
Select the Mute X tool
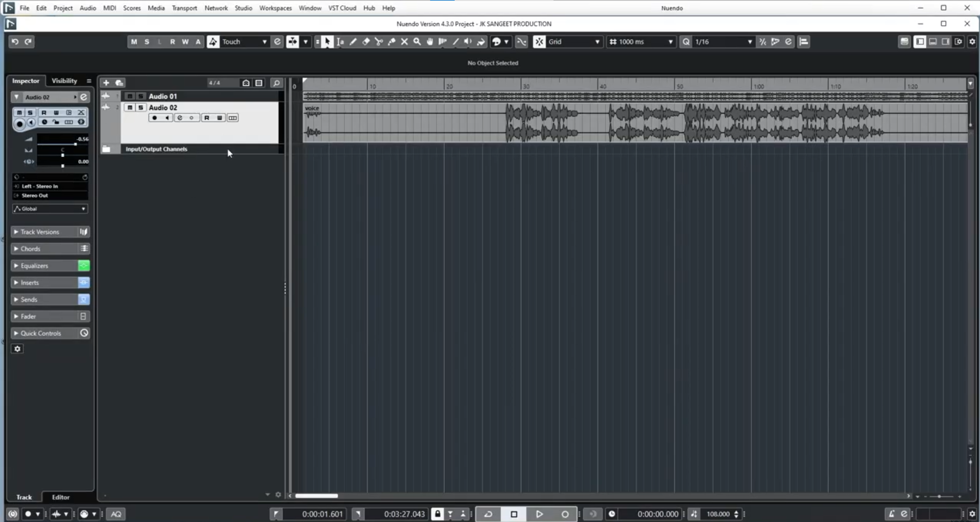pos(404,42)
